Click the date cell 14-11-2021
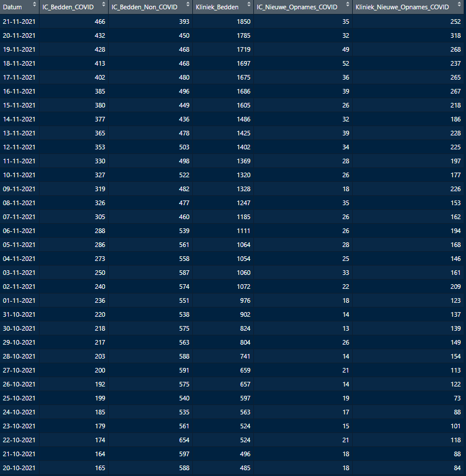The height and width of the screenshot is (476, 466). click(x=19, y=119)
